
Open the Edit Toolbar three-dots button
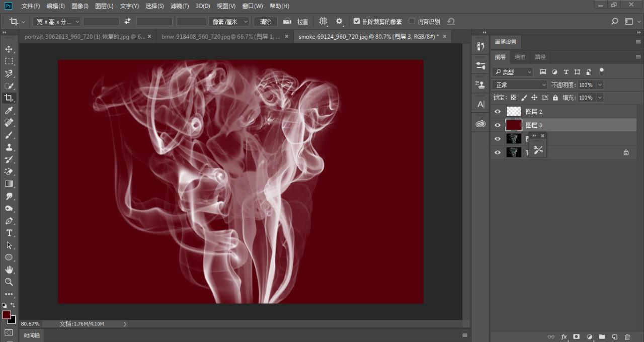9,294
